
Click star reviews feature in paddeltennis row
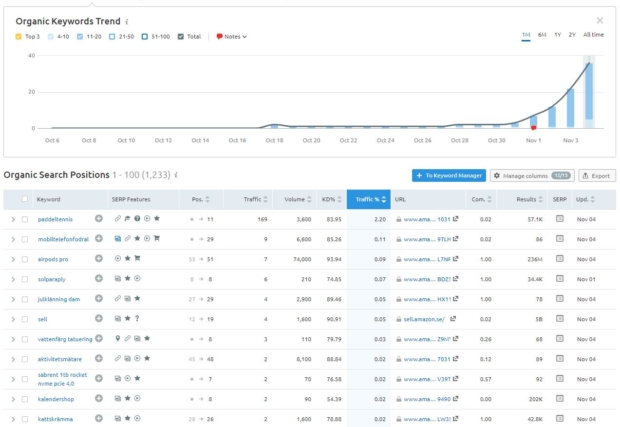(157, 218)
